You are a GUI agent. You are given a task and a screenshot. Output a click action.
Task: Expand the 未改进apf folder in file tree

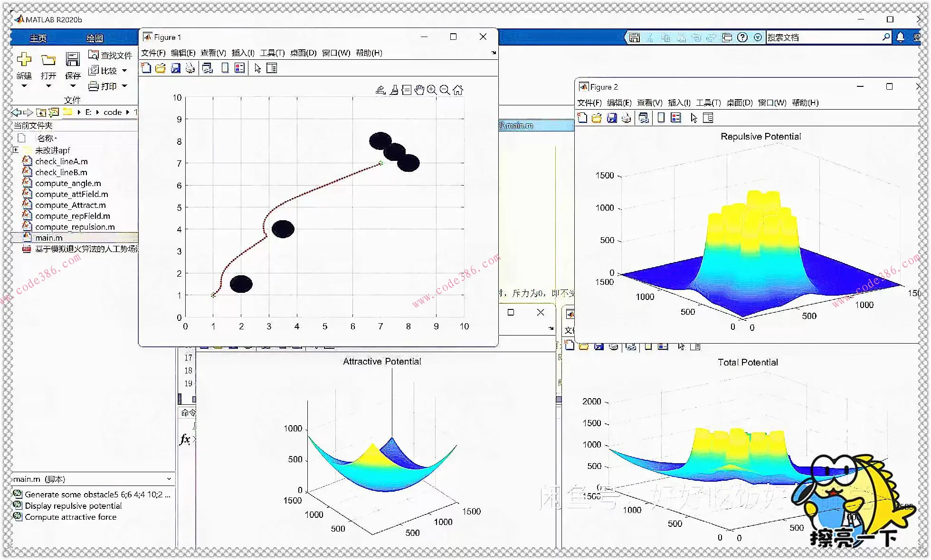[16, 150]
